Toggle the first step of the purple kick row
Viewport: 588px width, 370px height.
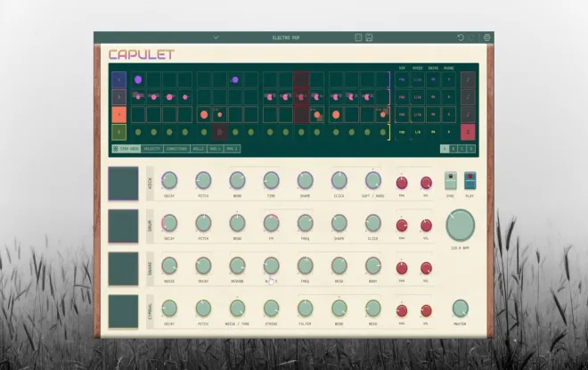click(138, 79)
